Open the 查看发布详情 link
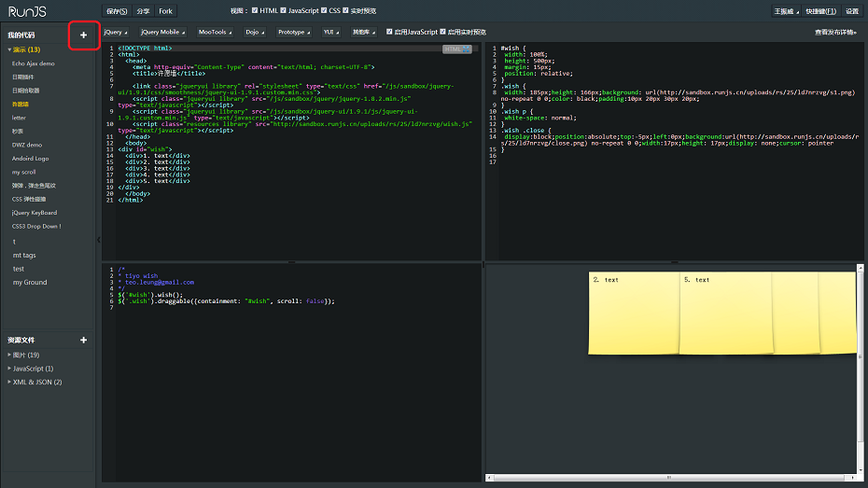This screenshot has width=868, height=488. 836,32
